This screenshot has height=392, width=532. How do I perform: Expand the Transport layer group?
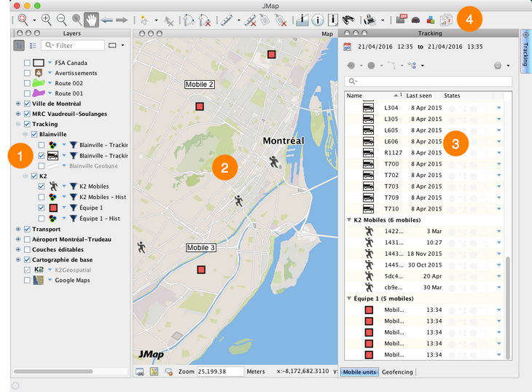(18, 230)
